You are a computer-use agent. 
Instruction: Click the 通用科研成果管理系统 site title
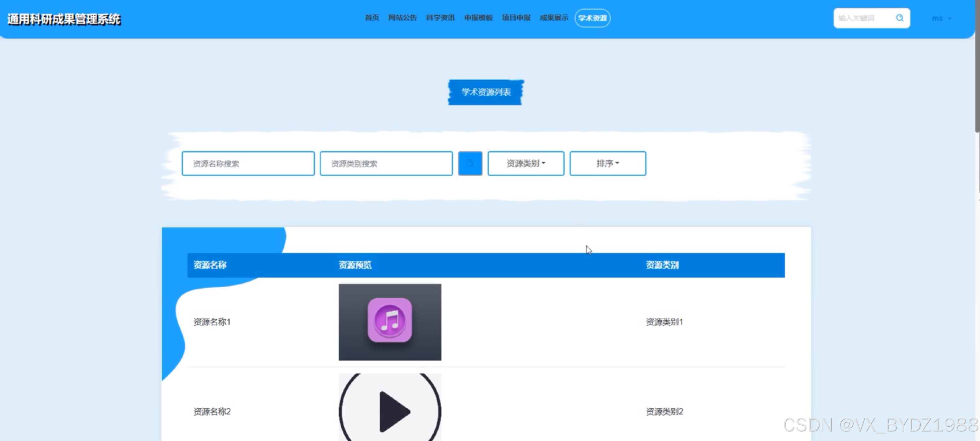point(64,19)
